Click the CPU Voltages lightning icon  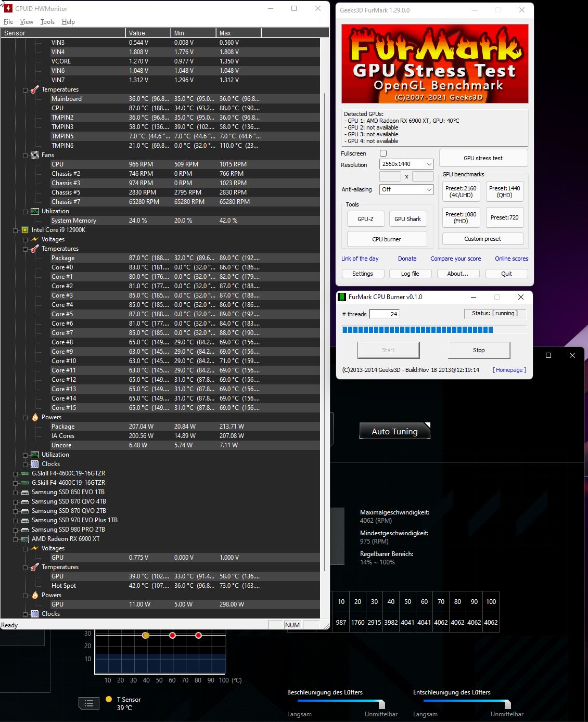(35, 239)
